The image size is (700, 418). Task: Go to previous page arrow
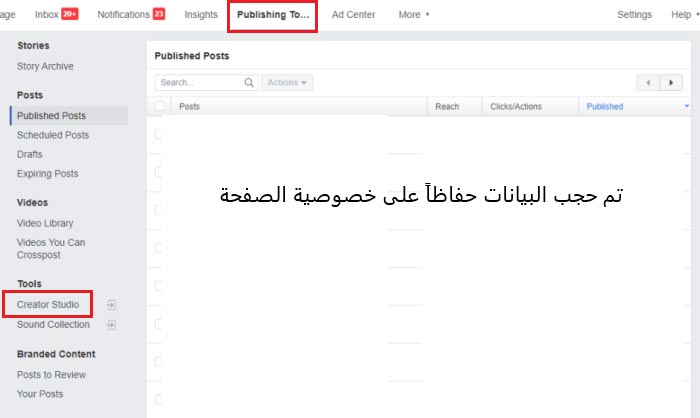[x=648, y=83]
